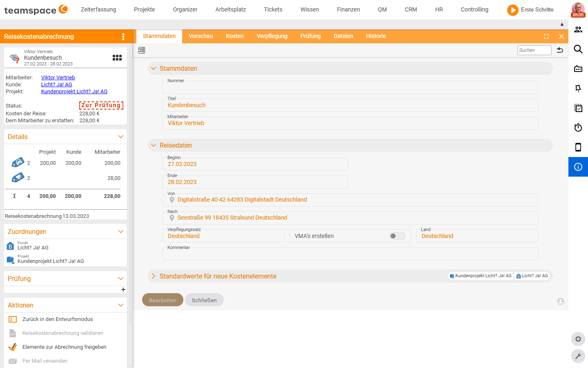Screen dimensions: 588x368
Task: Click the round plus button at bottom right
Action: [578, 339]
